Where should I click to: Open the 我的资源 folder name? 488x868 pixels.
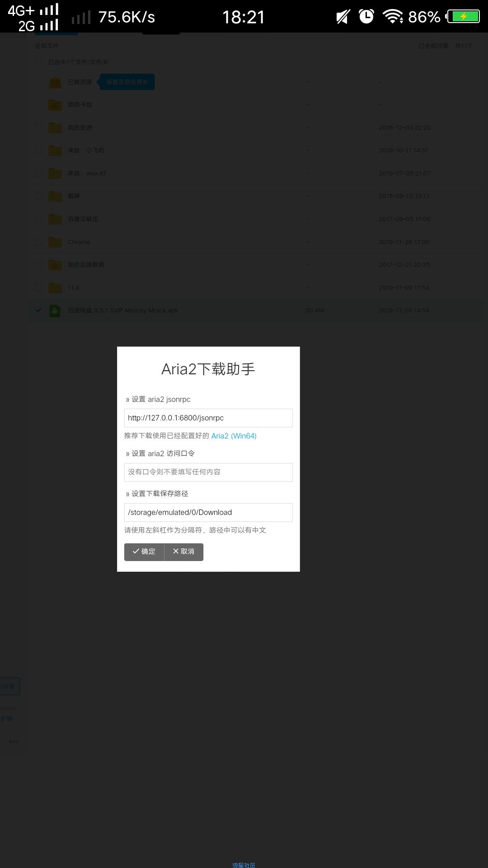click(80, 127)
